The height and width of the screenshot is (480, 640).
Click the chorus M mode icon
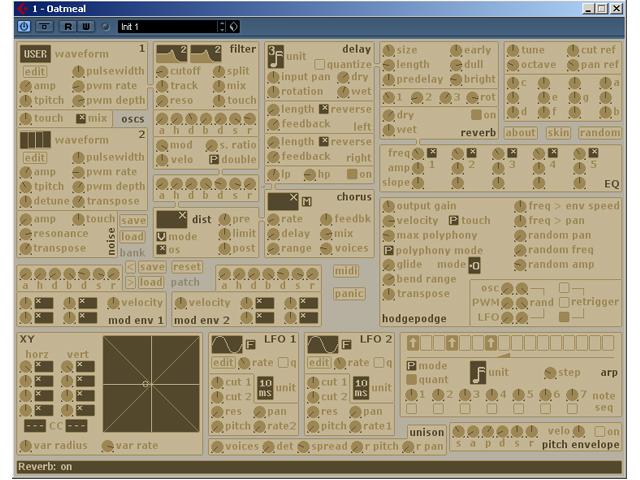(x=308, y=202)
